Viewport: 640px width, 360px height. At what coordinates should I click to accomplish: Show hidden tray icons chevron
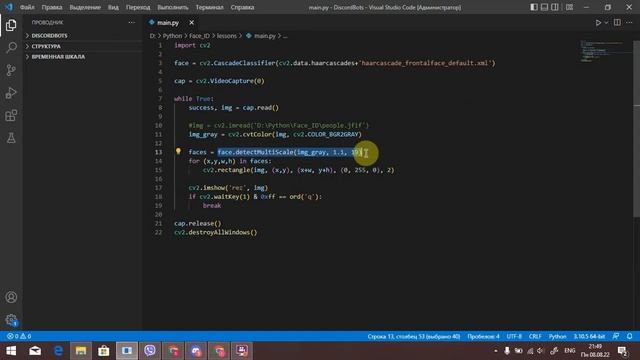(x=496, y=351)
